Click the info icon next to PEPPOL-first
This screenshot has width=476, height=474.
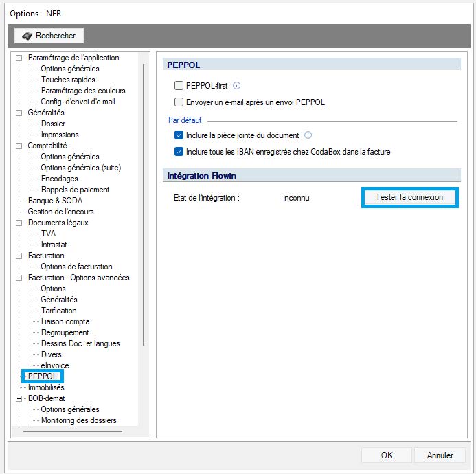click(x=236, y=86)
